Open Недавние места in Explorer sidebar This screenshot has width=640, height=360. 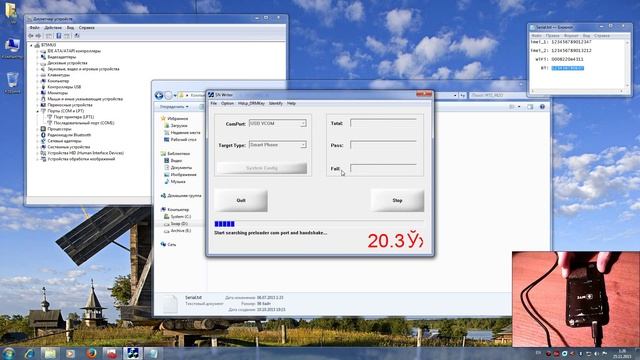pyautogui.click(x=182, y=133)
